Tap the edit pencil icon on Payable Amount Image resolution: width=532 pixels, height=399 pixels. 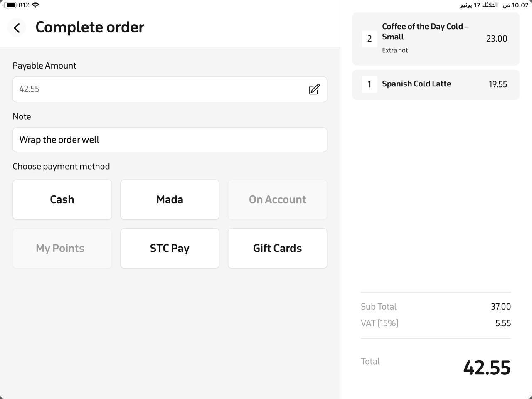pos(314,89)
